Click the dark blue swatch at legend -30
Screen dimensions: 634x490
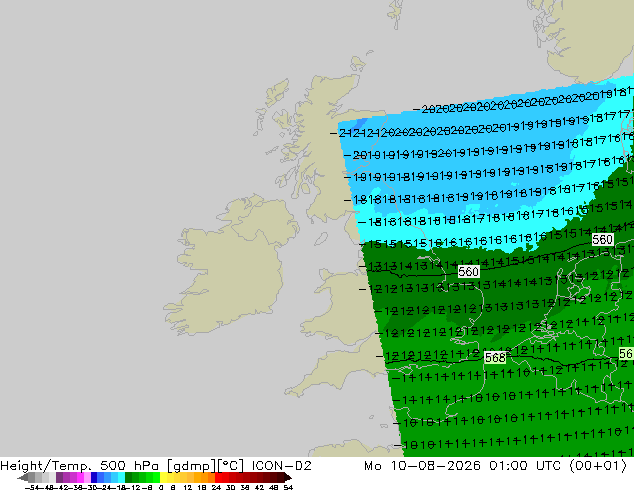tap(94, 477)
